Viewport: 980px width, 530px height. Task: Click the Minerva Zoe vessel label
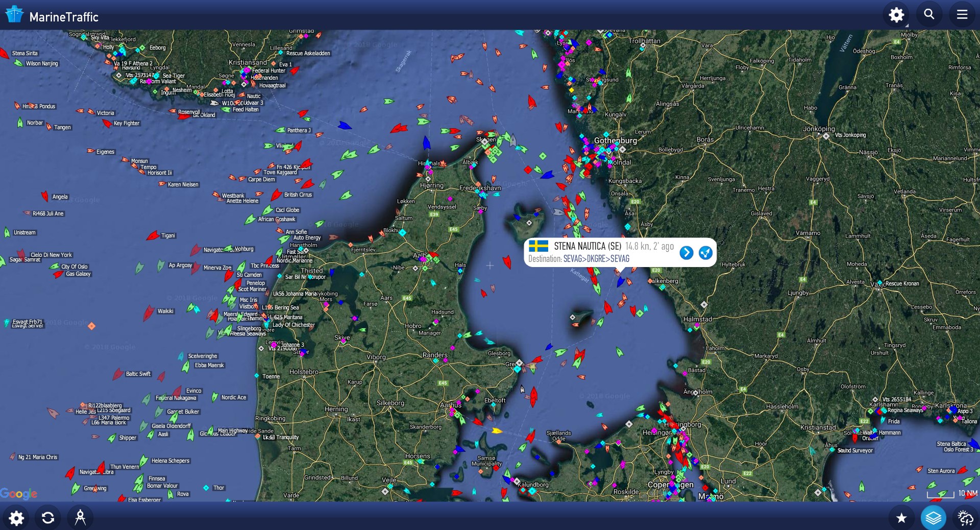(217, 268)
